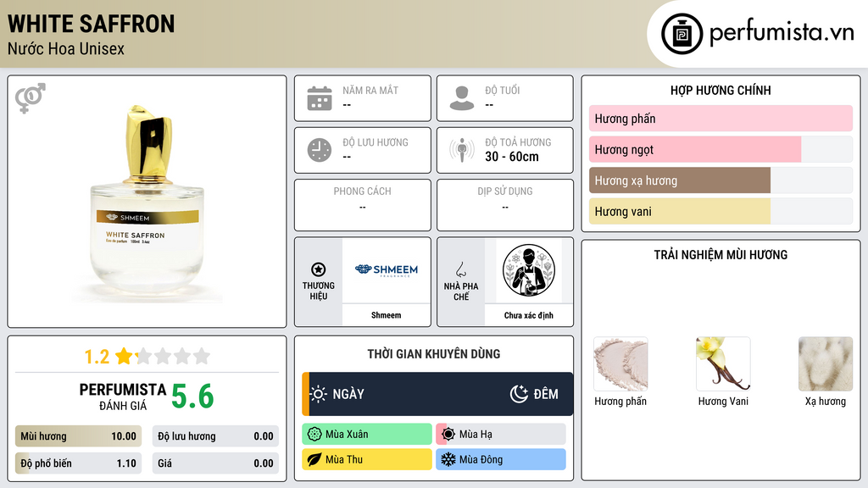
Task: Click the first filled gold rating star
Action: pyautogui.click(x=124, y=356)
